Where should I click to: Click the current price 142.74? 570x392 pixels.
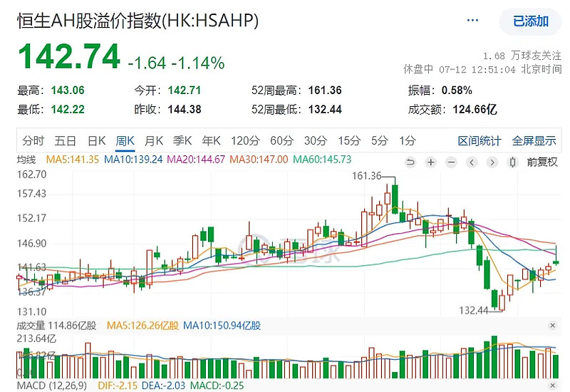click(69, 56)
